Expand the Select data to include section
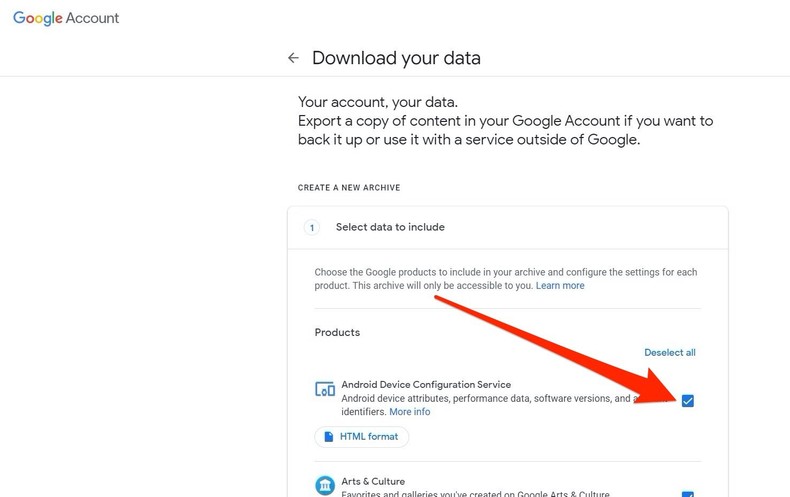 coord(390,228)
